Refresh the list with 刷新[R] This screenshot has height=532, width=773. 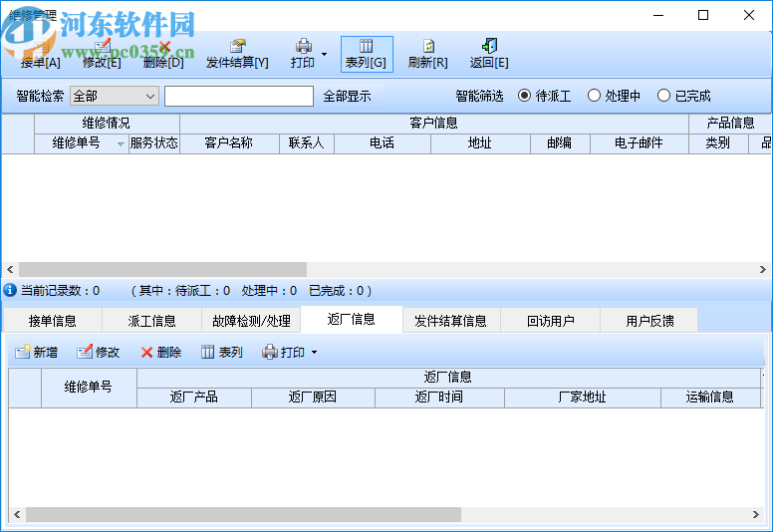(428, 54)
